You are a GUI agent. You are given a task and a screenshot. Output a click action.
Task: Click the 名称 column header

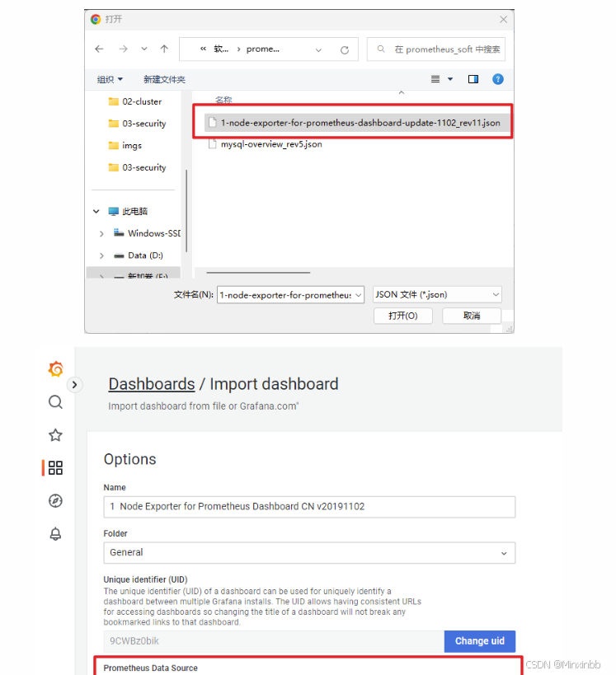(223, 100)
